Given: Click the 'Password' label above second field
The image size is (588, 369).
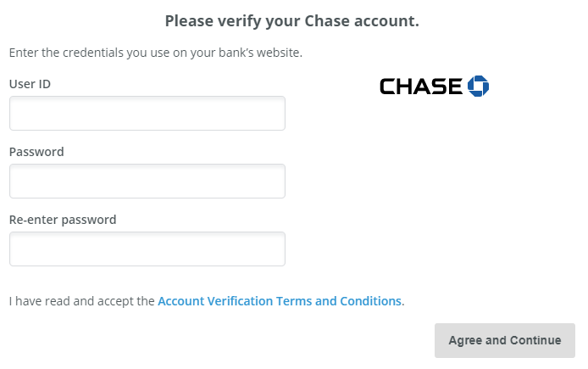Looking at the screenshot, I should (x=36, y=152).
